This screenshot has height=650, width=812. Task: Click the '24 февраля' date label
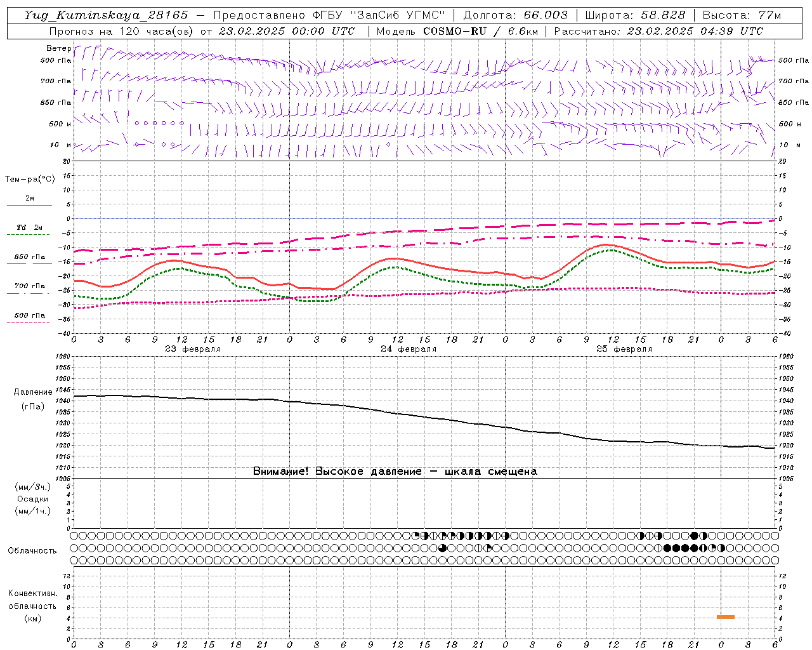click(409, 349)
